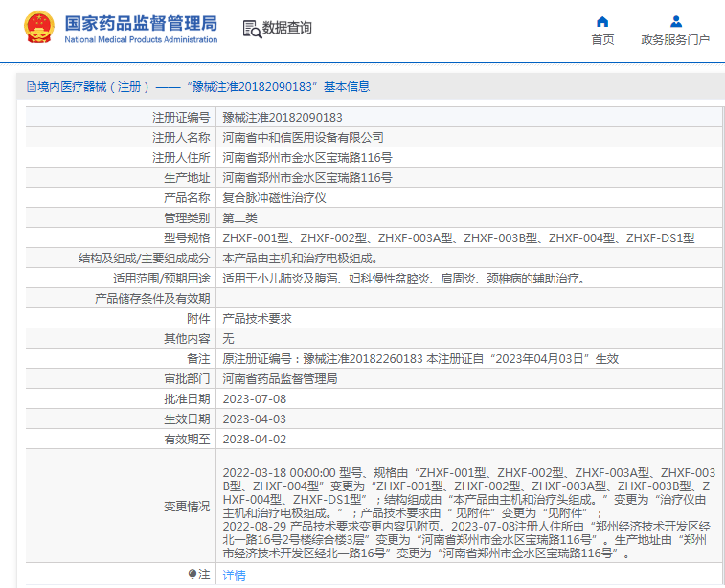
Task: Open the 详情 link
Action: click(x=234, y=575)
